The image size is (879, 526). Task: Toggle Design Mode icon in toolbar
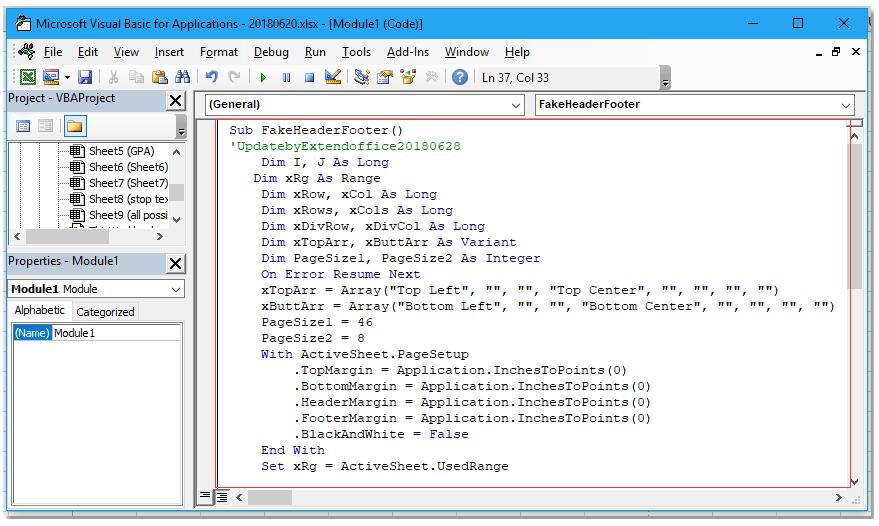point(334,77)
